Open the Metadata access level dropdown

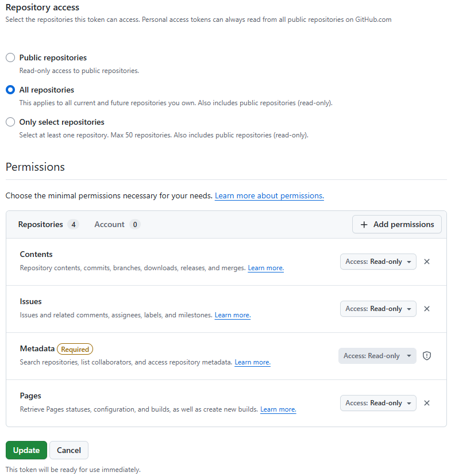[x=377, y=356]
